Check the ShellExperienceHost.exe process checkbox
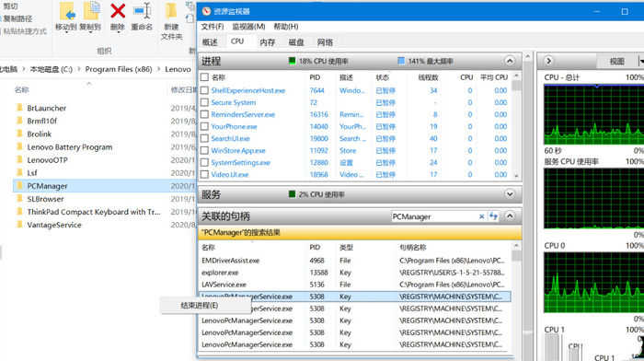 tap(204, 90)
